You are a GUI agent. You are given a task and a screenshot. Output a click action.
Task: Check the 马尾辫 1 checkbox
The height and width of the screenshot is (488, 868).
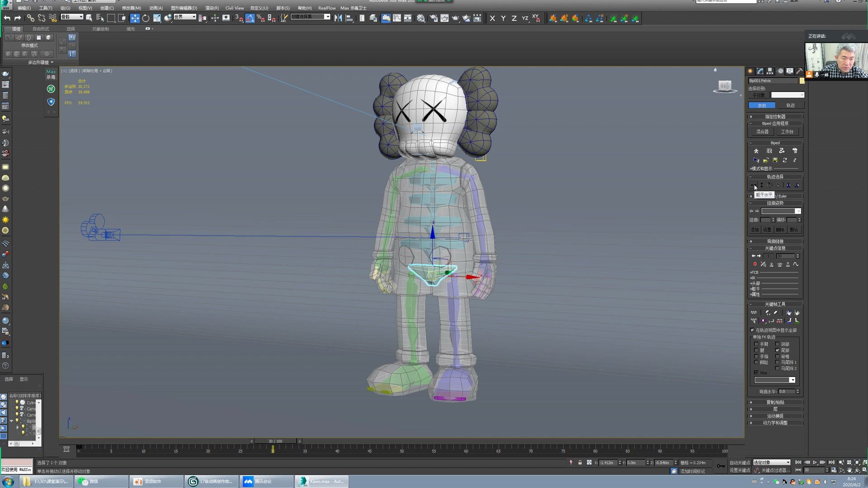click(x=777, y=362)
